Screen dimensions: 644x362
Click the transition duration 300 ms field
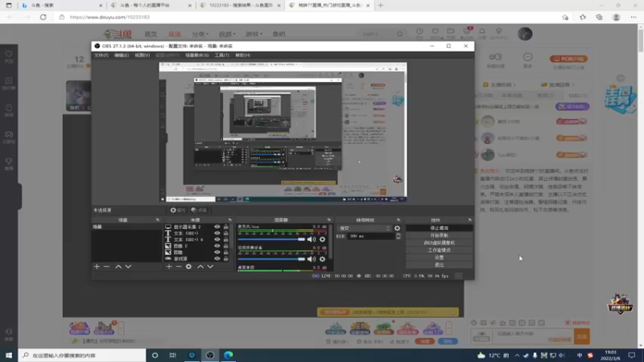371,237
